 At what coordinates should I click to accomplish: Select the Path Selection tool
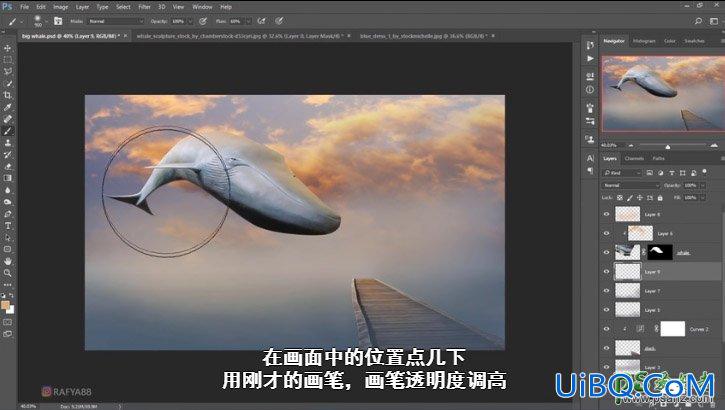[x=8, y=238]
